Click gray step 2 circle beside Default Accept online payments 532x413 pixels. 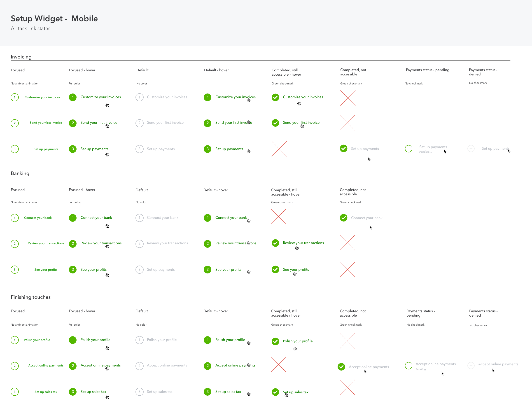click(139, 366)
